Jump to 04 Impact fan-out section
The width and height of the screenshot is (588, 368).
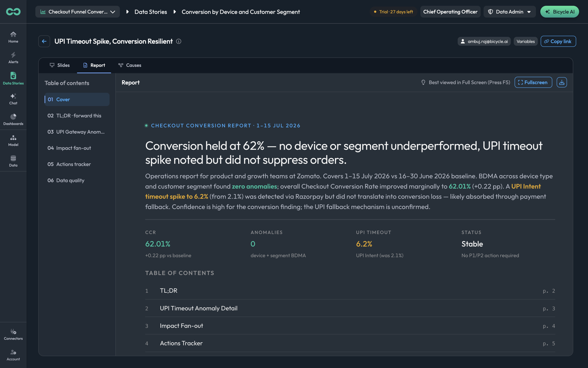pos(77,148)
